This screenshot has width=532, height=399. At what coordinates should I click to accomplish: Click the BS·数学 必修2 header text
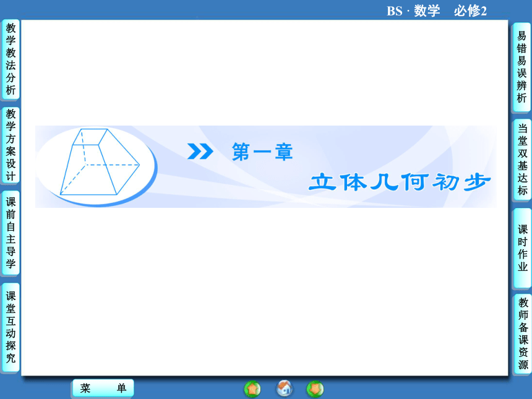point(437,11)
